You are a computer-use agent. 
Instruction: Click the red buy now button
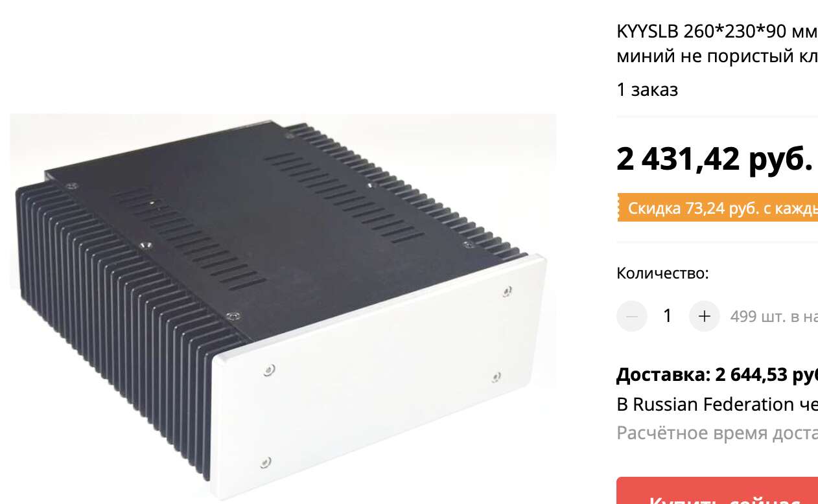coord(717,490)
